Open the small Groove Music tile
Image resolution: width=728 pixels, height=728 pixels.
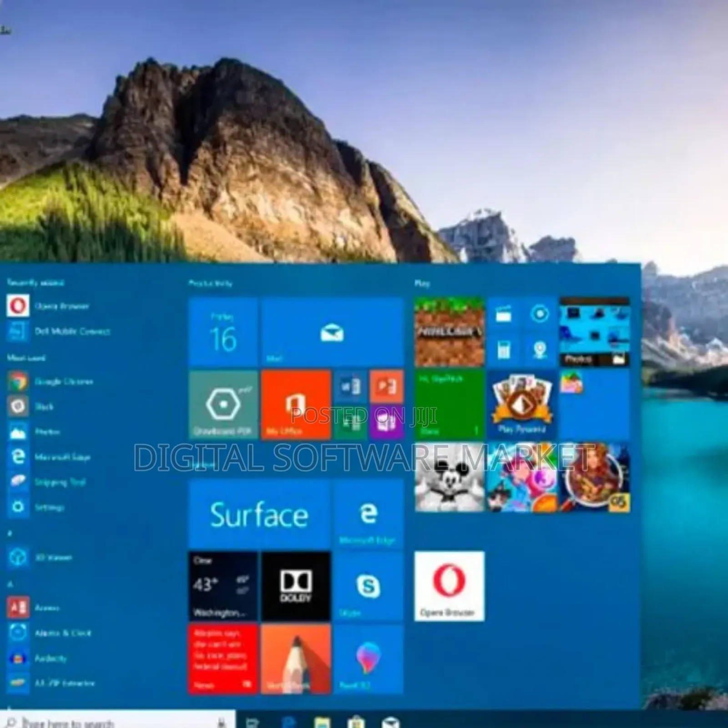click(x=540, y=314)
